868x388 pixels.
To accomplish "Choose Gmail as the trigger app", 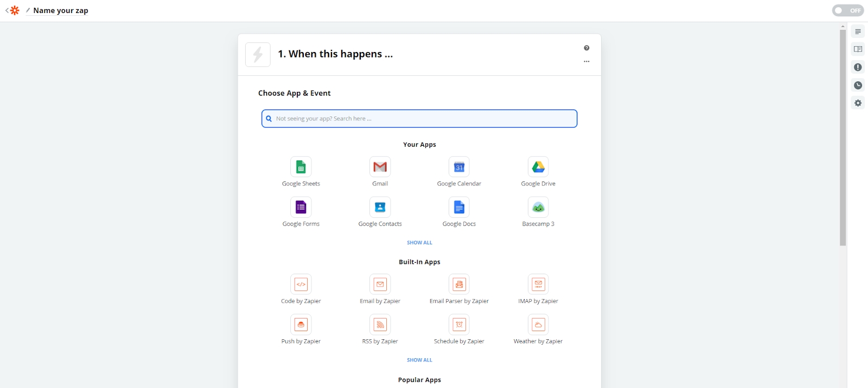I will [x=380, y=167].
